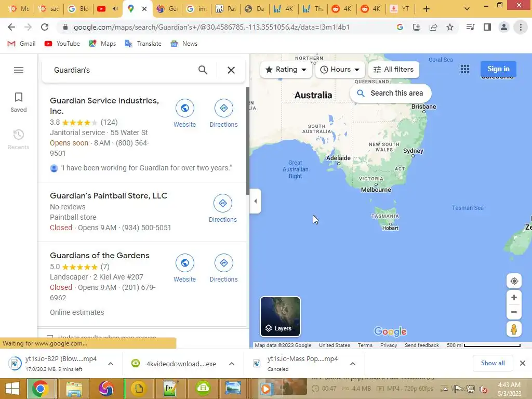532x399 pixels.
Task: Get Directions to Guardian's Paintball Store
Action: pyautogui.click(x=222, y=208)
